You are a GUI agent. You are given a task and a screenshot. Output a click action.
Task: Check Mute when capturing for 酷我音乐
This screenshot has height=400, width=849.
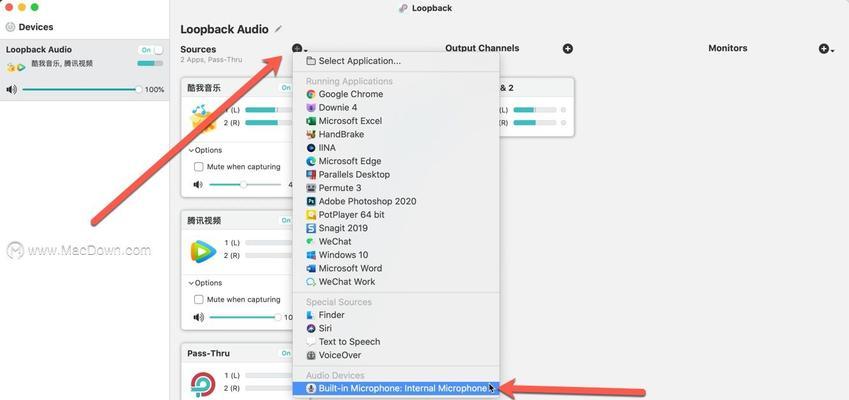(x=199, y=167)
